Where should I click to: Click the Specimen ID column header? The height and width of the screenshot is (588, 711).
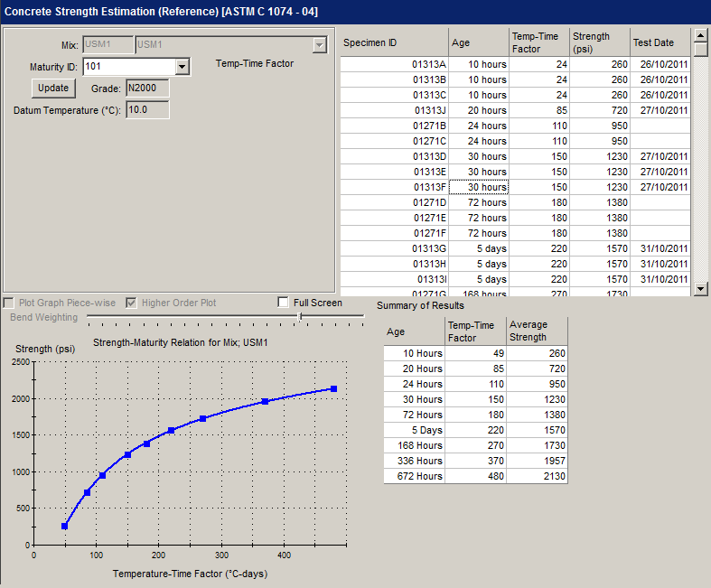point(394,42)
